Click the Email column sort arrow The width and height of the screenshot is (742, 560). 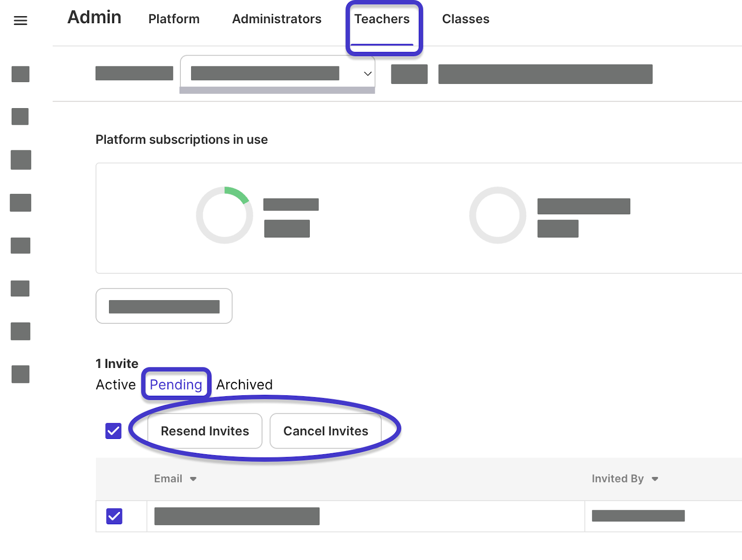click(x=193, y=479)
